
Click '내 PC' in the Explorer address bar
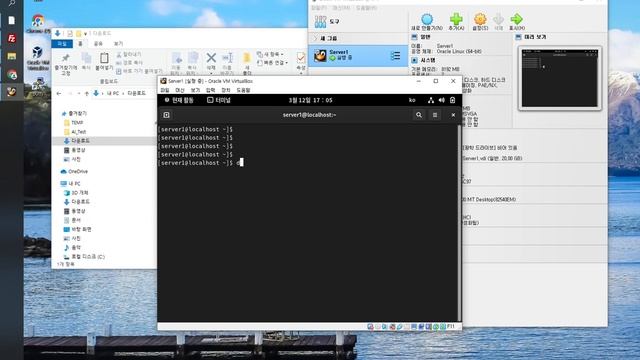(x=113, y=93)
